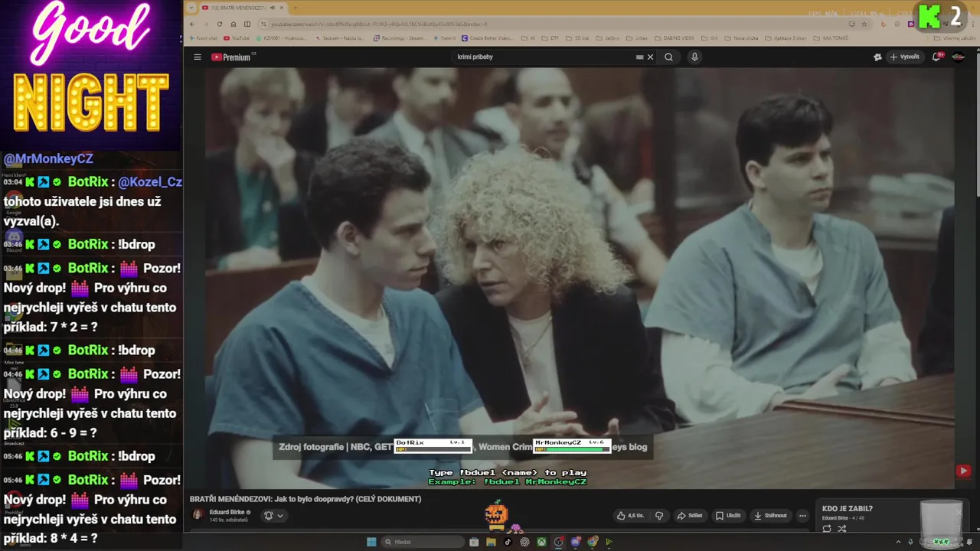
Task: Open File Explorer from the taskbar
Action: coord(491,542)
